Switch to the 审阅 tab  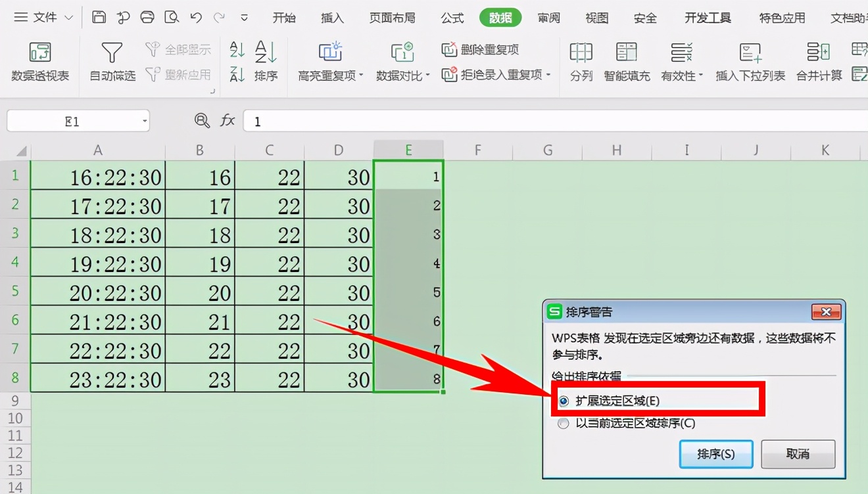click(548, 18)
